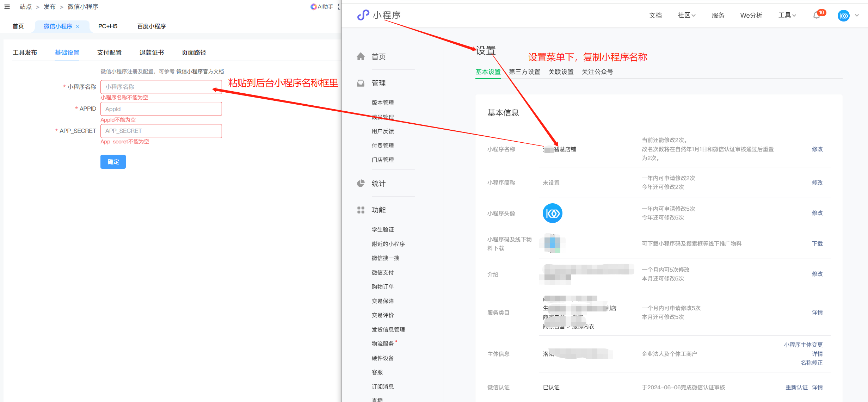Open the 服务 menu
This screenshot has width=868, height=402.
[718, 15]
